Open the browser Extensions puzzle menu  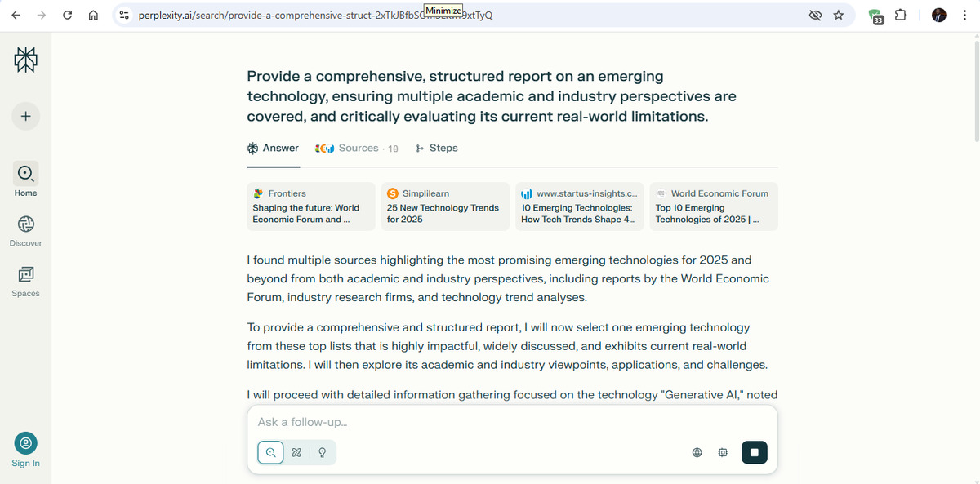tap(901, 16)
